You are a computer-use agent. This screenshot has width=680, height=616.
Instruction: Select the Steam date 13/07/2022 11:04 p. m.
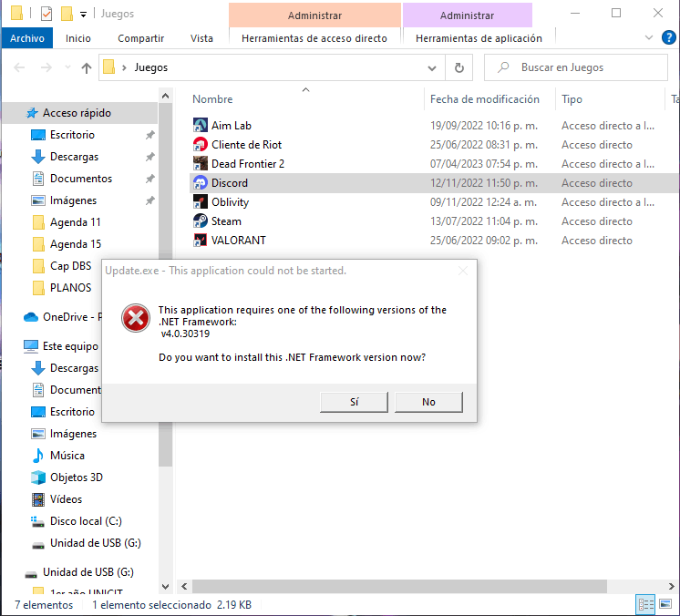[x=483, y=221]
